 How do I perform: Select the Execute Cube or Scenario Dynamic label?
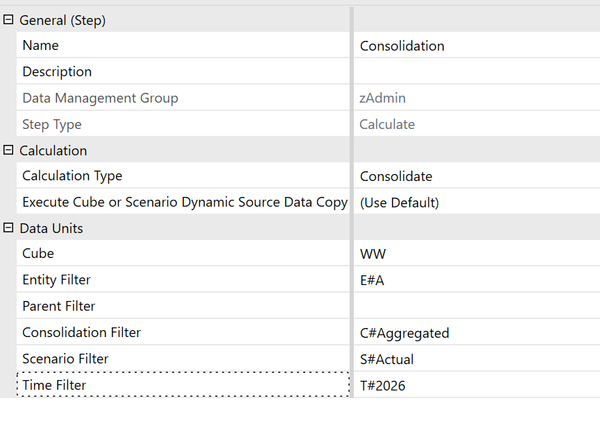pyautogui.click(x=184, y=202)
